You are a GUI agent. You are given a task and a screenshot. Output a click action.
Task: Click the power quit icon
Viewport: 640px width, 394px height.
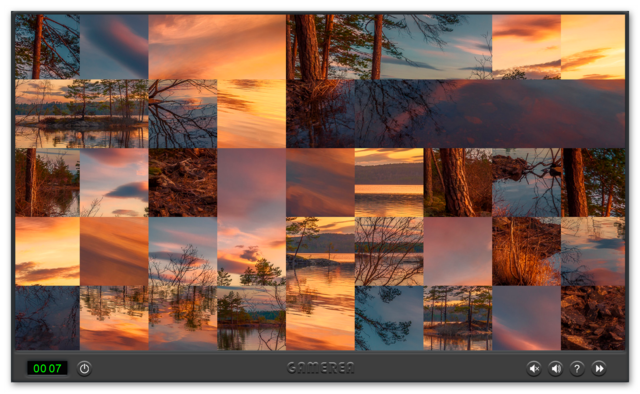pyautogui.click(x=84, y=369)
